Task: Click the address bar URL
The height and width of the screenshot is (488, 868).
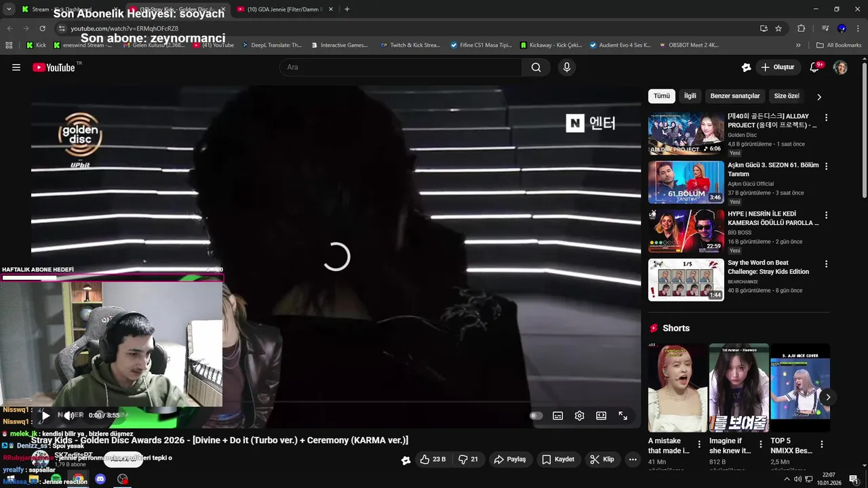Action: pos(125,28)
